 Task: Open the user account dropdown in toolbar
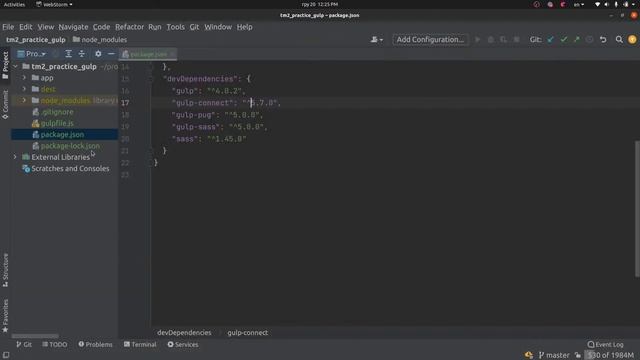(x=376, y=40)
